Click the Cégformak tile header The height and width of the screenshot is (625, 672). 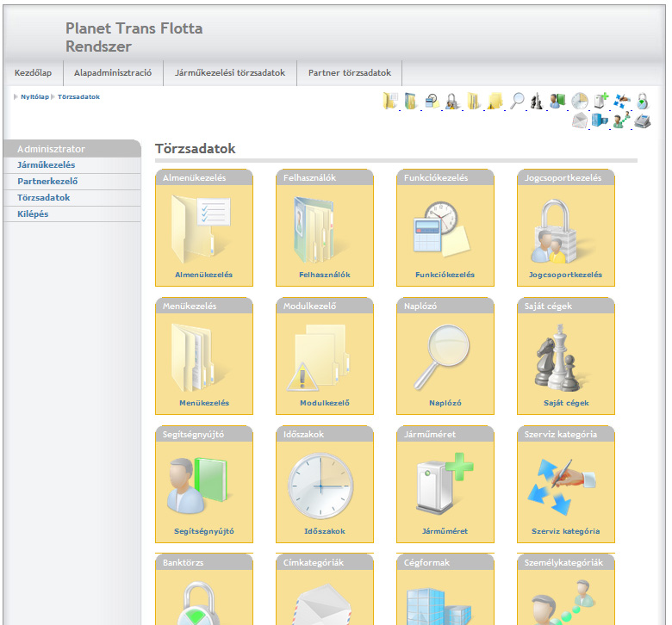point(445,562)
